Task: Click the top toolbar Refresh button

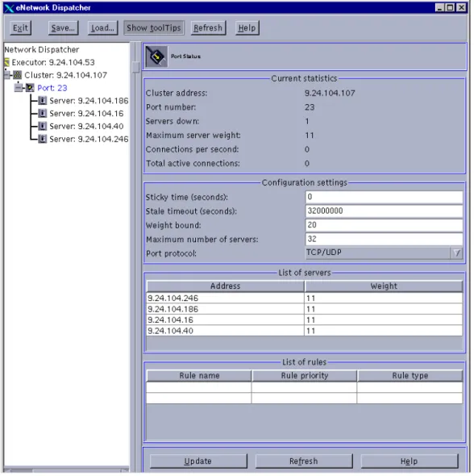Action: [208, 28]
